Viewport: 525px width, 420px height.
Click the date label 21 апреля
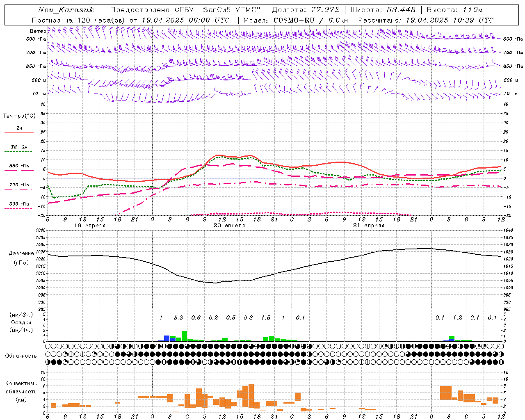tap(369, 226)
